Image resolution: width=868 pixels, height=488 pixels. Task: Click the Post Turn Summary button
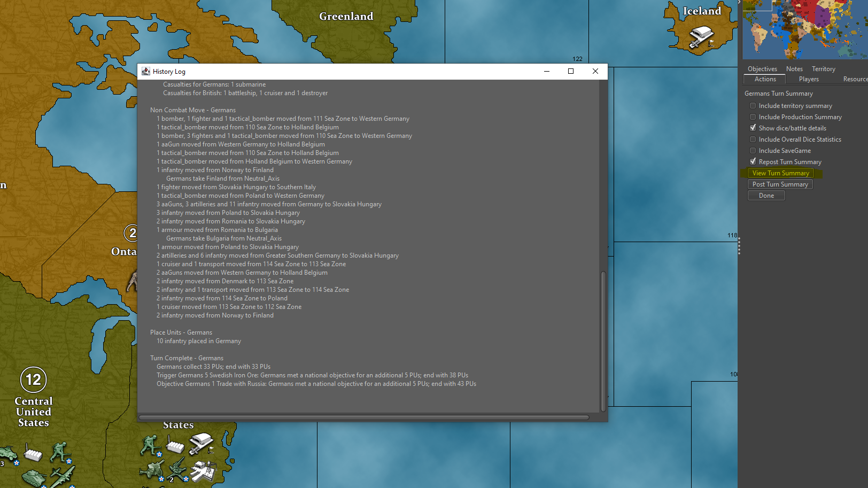click(x=780, y=184)
